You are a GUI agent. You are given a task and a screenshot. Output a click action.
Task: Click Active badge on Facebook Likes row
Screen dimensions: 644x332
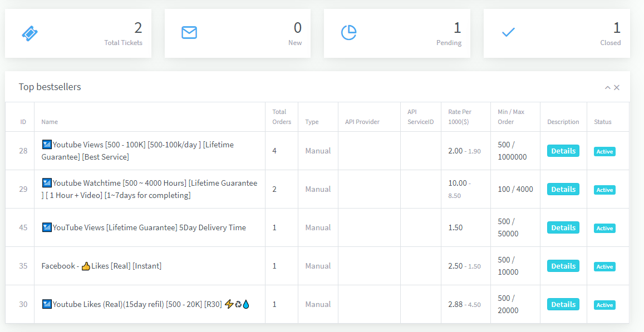[604, 266]
